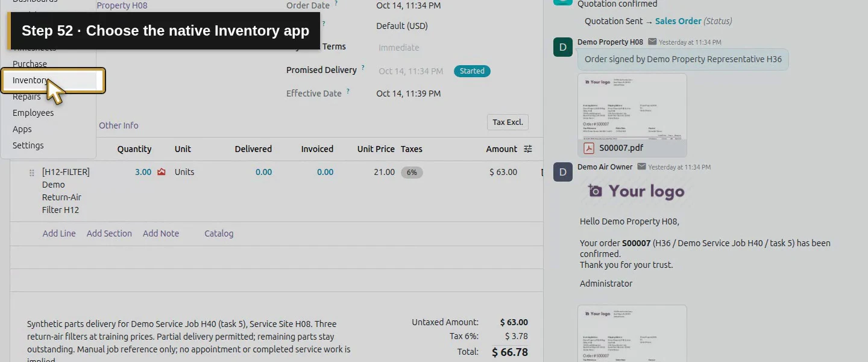Click the Started delivery status badge
This screenshot has height=362, width=868.
[x=472, y=71]
